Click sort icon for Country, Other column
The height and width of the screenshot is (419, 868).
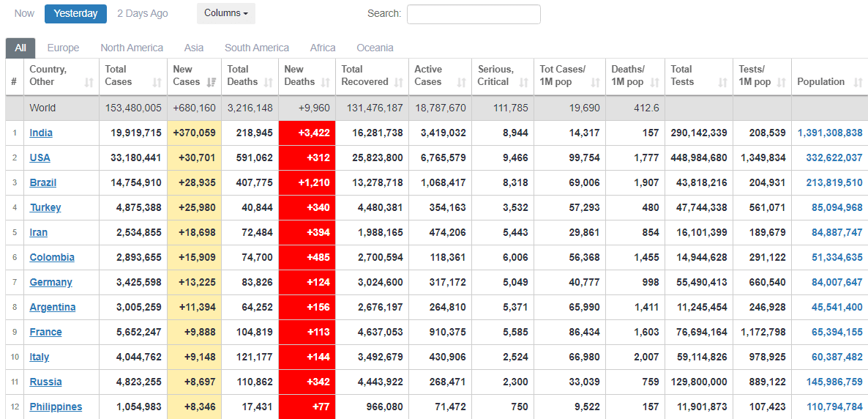tap(89, 83)
